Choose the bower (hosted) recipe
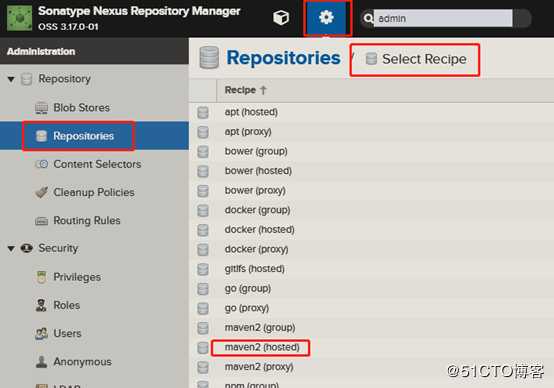554x388 pixels. tap(258, 171)
